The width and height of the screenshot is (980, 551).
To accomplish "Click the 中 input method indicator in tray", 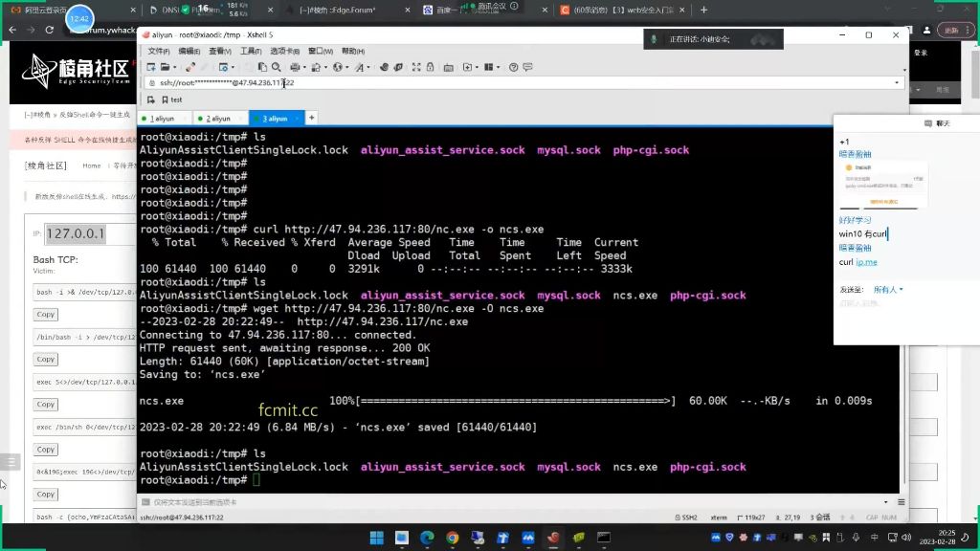I will [874, 538].
